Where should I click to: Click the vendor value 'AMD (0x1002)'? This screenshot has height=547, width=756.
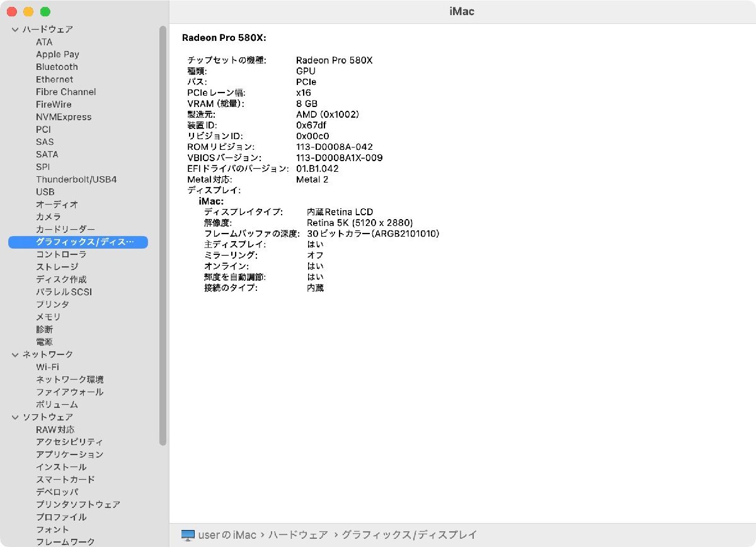coord(328,115)
